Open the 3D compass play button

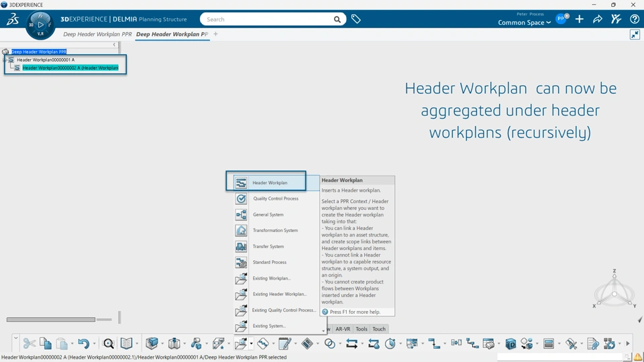point(40,25)
